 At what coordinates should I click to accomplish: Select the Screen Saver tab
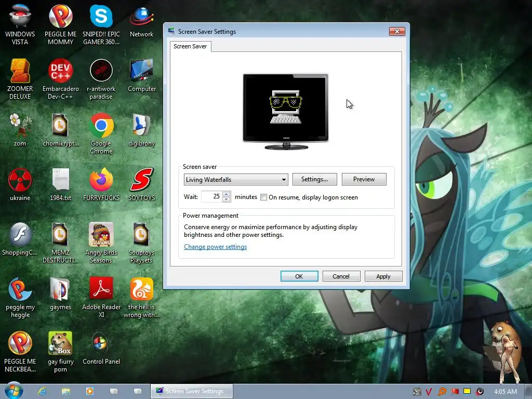pyautogui.click(x=190, y=46)
